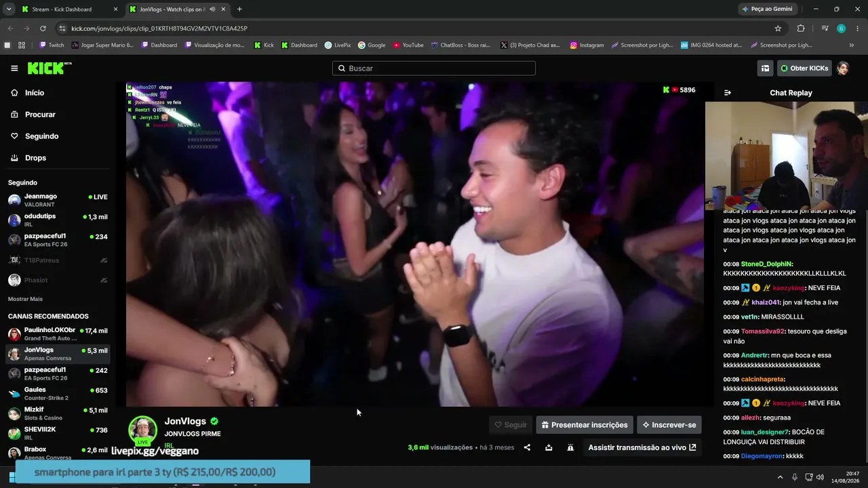Click the T18Patreus offline channel

[x=58, y=260]
